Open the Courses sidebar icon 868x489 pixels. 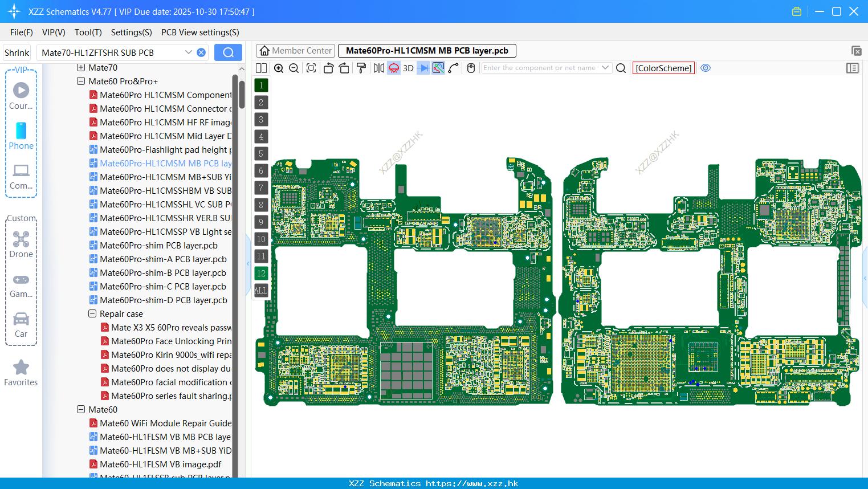(21, 96)
